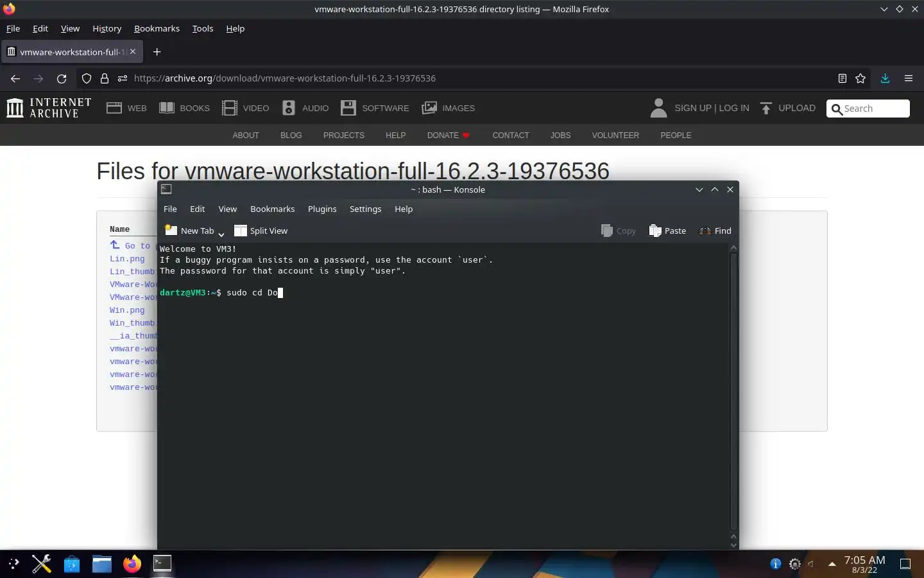Open Firefox Tools menu

(203, 28)
